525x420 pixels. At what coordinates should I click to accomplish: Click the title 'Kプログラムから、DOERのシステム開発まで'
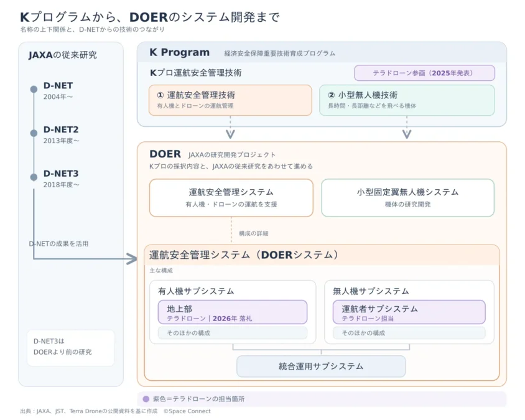150,17
